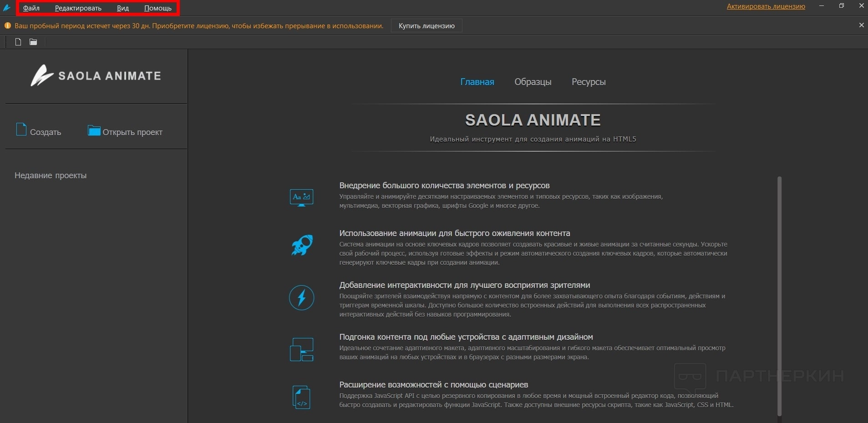
Task: Click the trial period expiry message text
Action: point(199,26)
